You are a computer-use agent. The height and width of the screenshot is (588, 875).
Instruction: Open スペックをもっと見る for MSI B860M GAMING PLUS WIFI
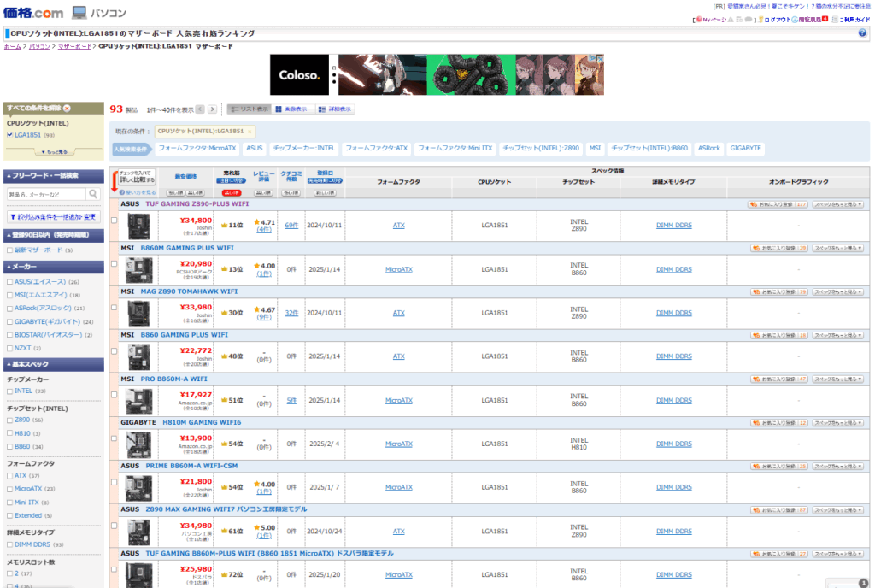coord(837,248)
